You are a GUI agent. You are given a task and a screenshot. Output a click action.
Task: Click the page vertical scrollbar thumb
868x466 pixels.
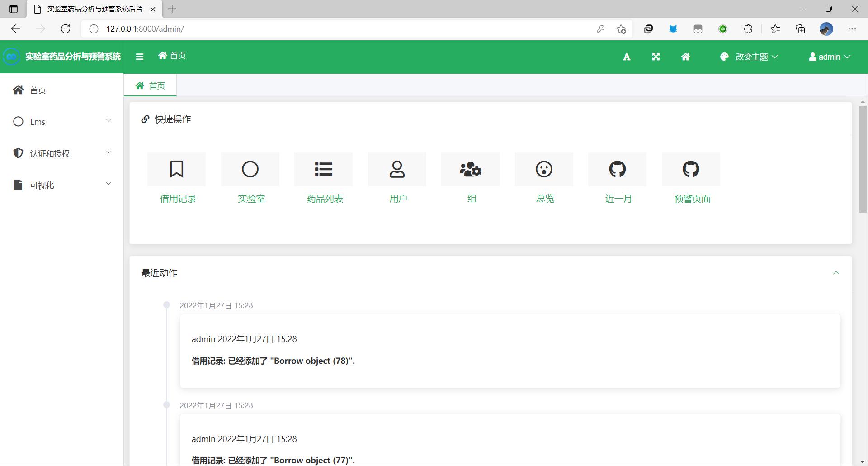click(863, 159)
